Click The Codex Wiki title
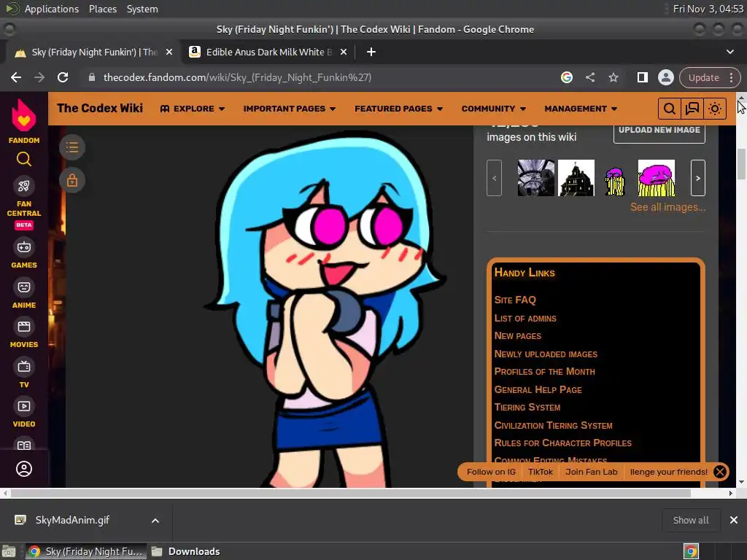Image resolution: width=747 pixels, height=560 pixels. (99, 108)
